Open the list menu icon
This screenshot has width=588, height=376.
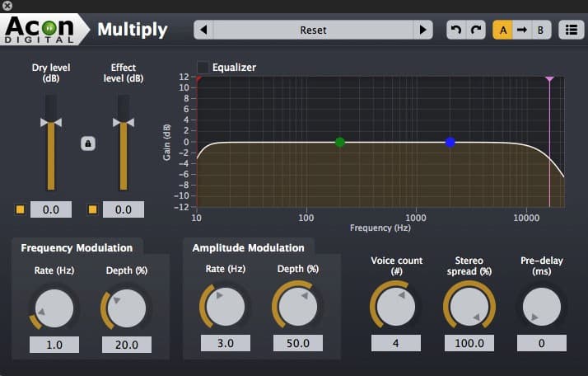pos(569,30)
